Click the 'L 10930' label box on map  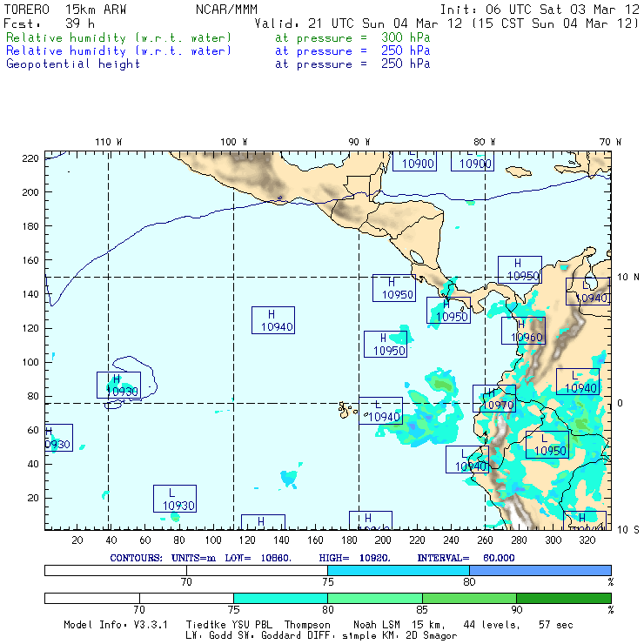pyautogui.click(x=175, y=499)
